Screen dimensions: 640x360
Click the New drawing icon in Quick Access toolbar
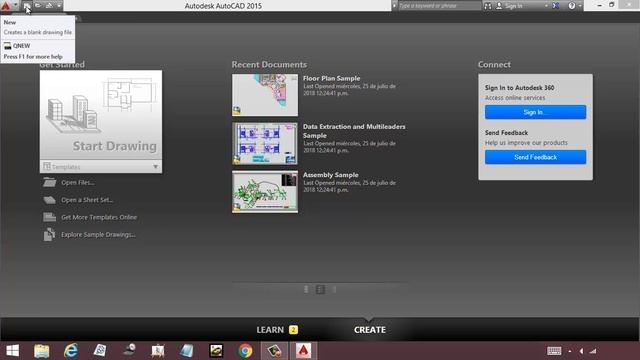(27, 6)
